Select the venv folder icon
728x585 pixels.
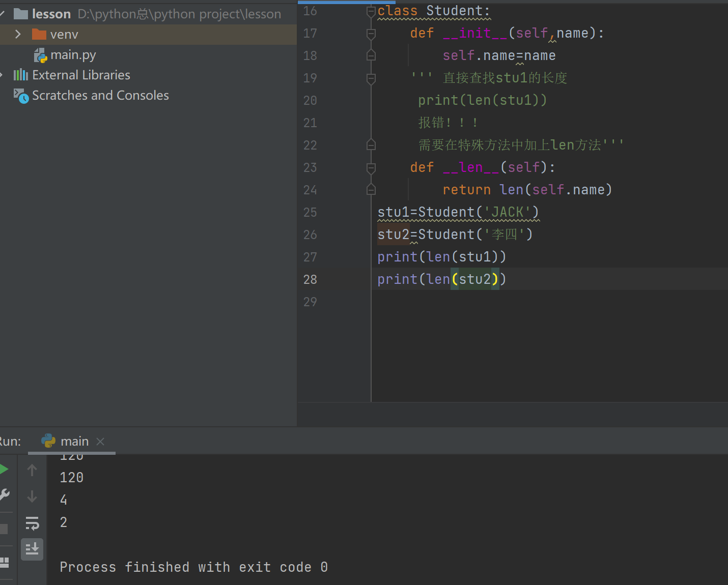(x=39, y=34)
